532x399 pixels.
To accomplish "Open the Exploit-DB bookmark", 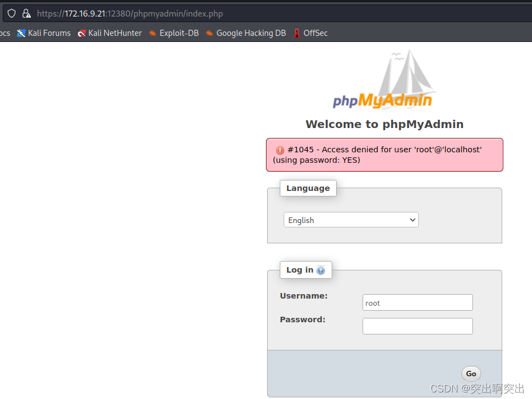I will 174,33.
